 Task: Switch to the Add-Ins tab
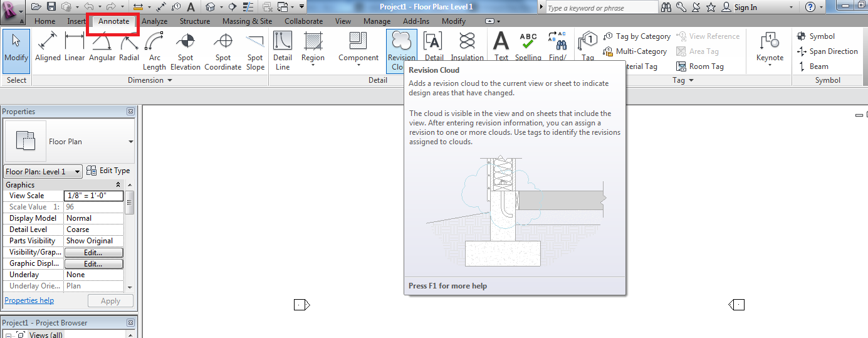416,21
